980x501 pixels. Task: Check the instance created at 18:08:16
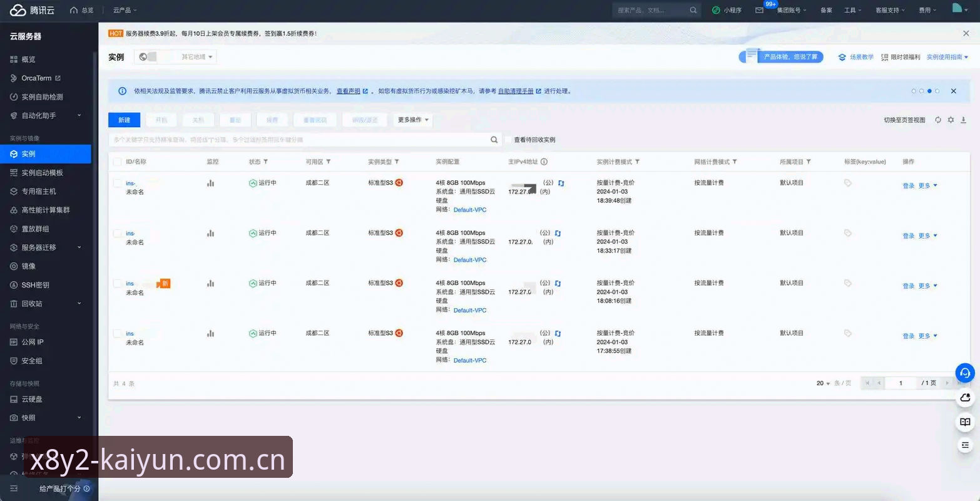117,283
